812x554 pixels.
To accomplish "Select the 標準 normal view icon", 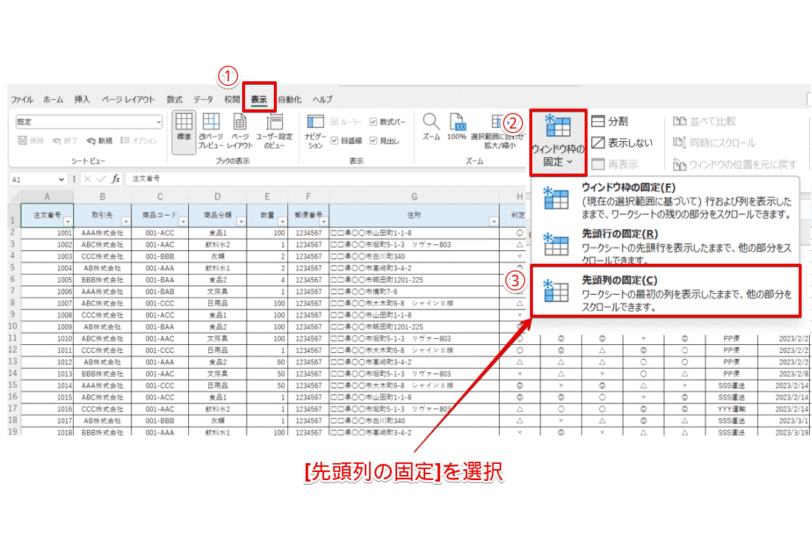I will coord(184,132).
